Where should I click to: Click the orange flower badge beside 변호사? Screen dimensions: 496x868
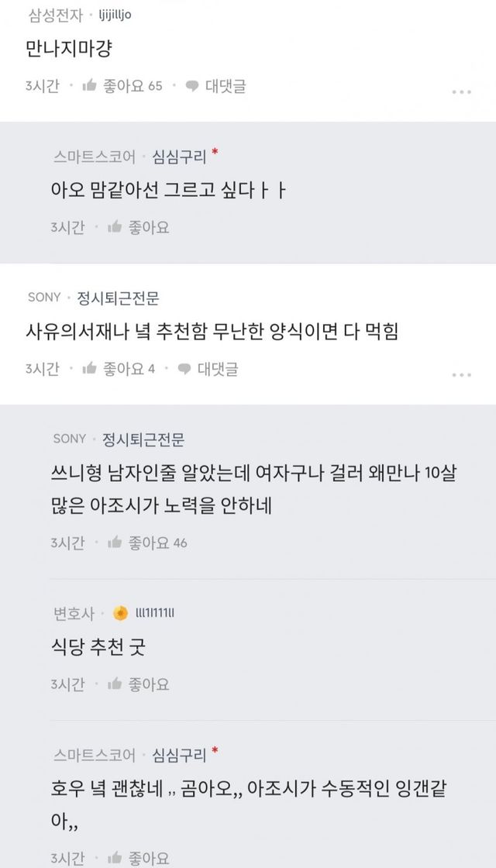pyautogui.click(x=121, y=613)
